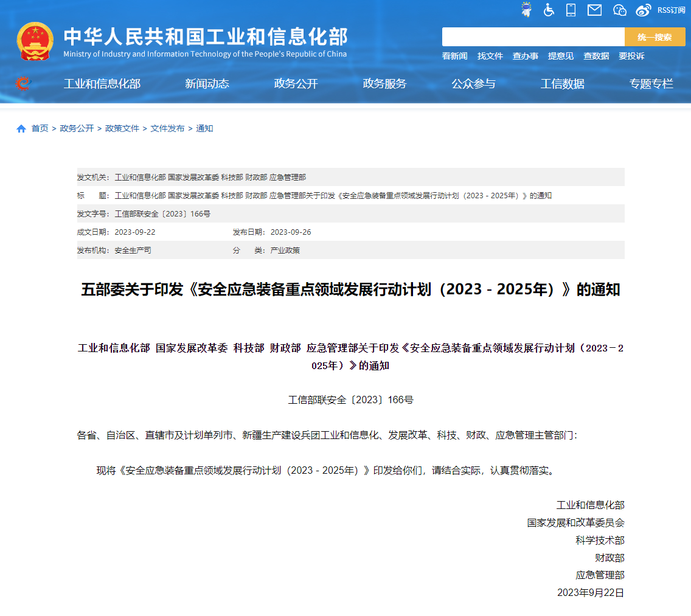This screenshot has height=616, width=691.
Task: Open the AI robot assistant icon
Action: (x=527, y=10)
